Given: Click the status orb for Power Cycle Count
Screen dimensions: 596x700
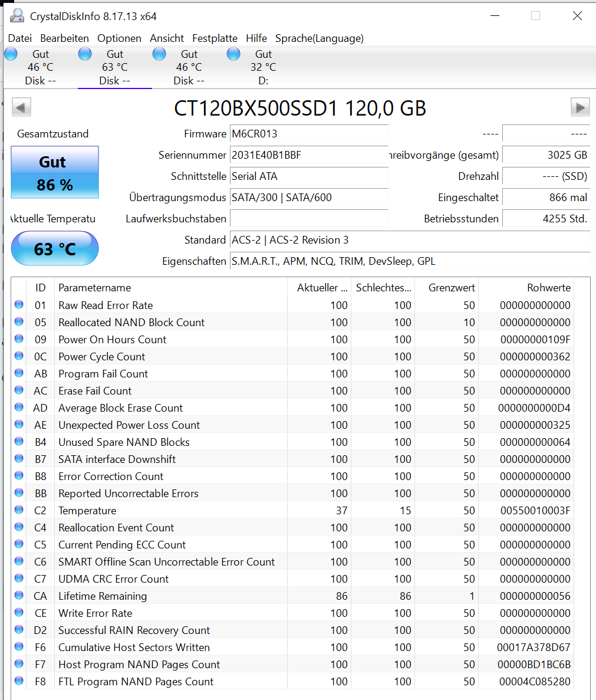Looking at the screenshot, I should tap(19, 356).
